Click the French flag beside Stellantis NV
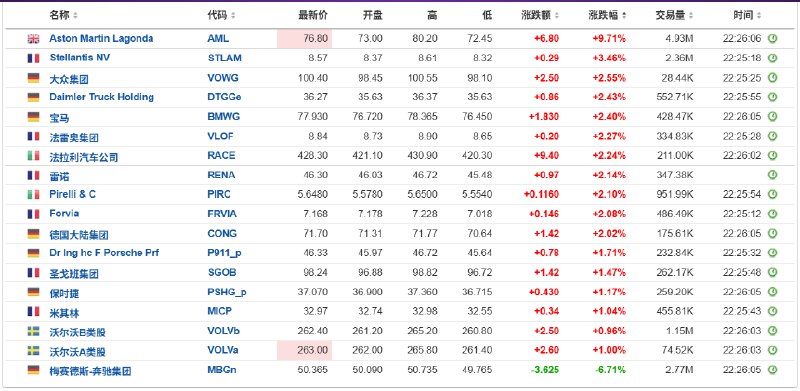This screenshot has width=800, height=391. [x=33, y=58]
